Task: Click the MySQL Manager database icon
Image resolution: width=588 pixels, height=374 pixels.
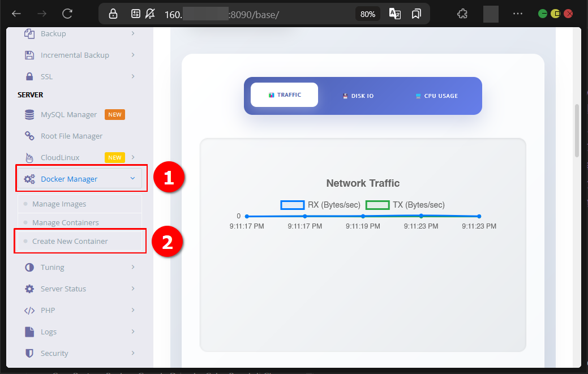Action: tap(29, 115)
